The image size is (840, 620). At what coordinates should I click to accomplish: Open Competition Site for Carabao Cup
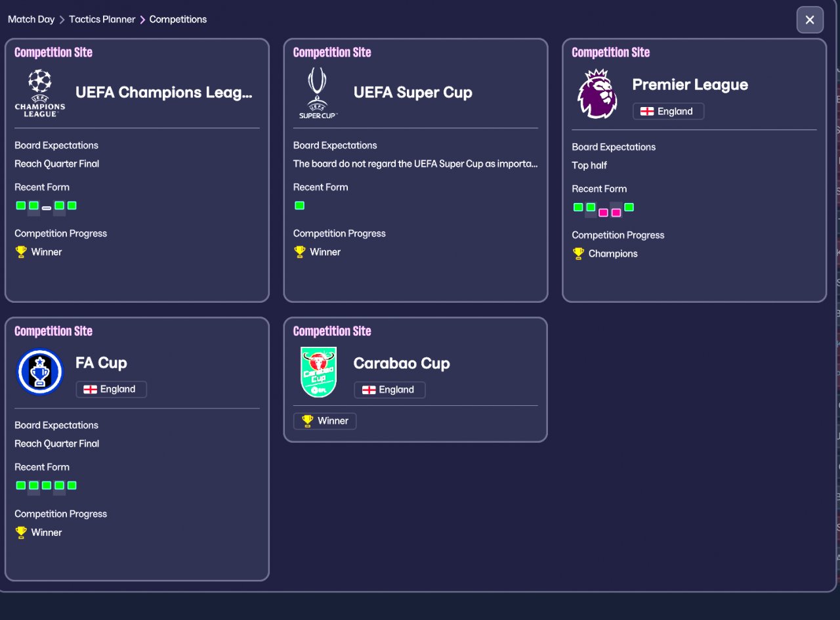point(332,331)
